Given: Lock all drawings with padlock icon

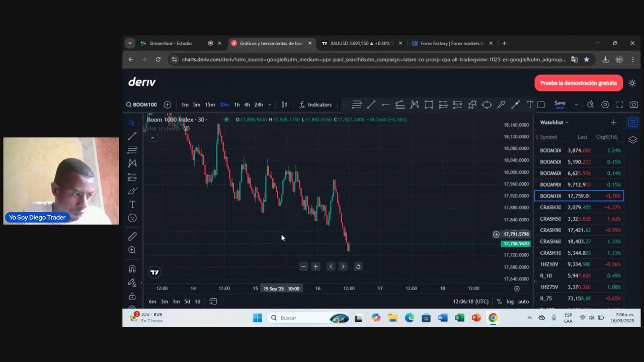Looking at the screenshot, I should click(132, 296).
